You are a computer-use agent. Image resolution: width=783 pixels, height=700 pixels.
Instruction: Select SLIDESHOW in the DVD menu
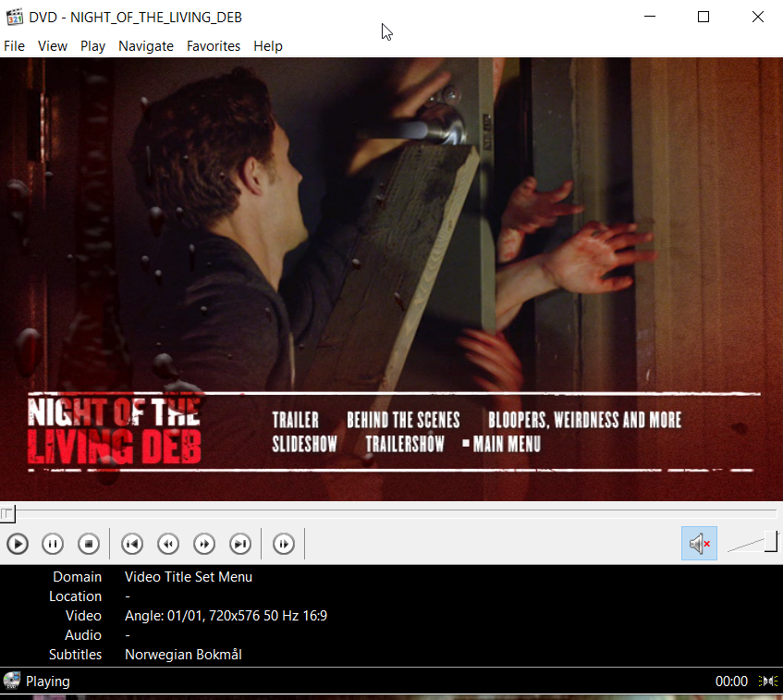coord(305,444)
